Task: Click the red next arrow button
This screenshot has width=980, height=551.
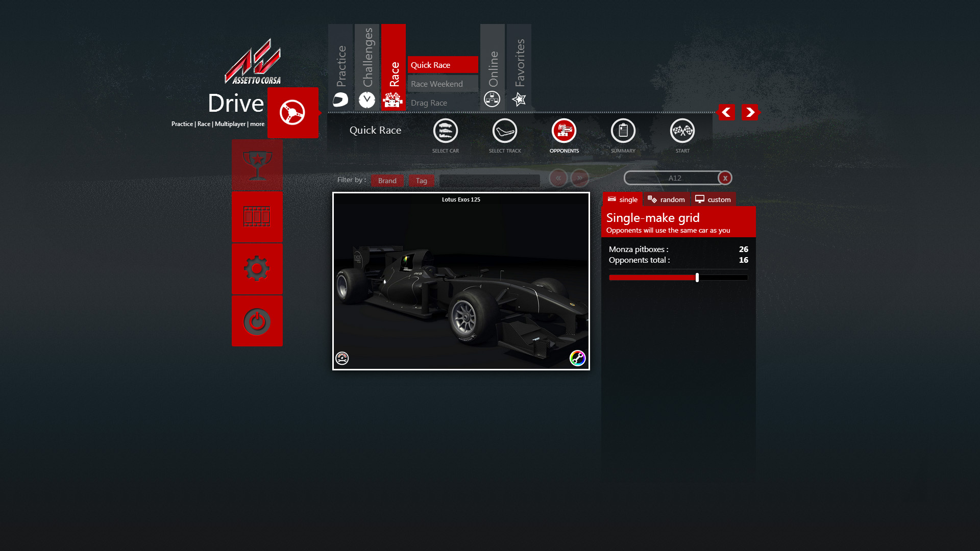Action: click(749, 112)
